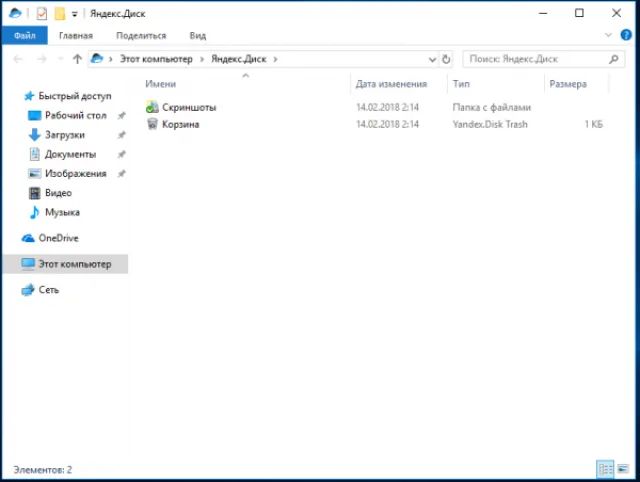
Task: Refresh the folder with the refresh icon
Action: [446, 59]
